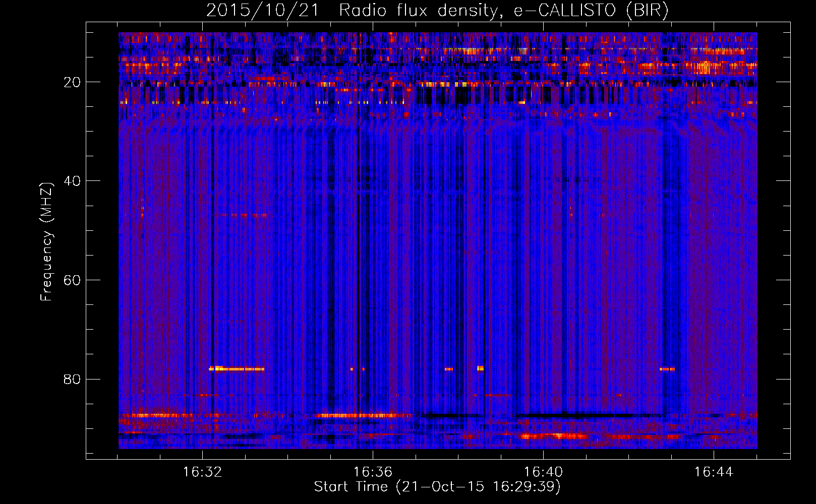Click the 'Start Time (21-Oct-15 16:29:39)' label
This screenshot has height=504, width=816.
click(437, 486)
